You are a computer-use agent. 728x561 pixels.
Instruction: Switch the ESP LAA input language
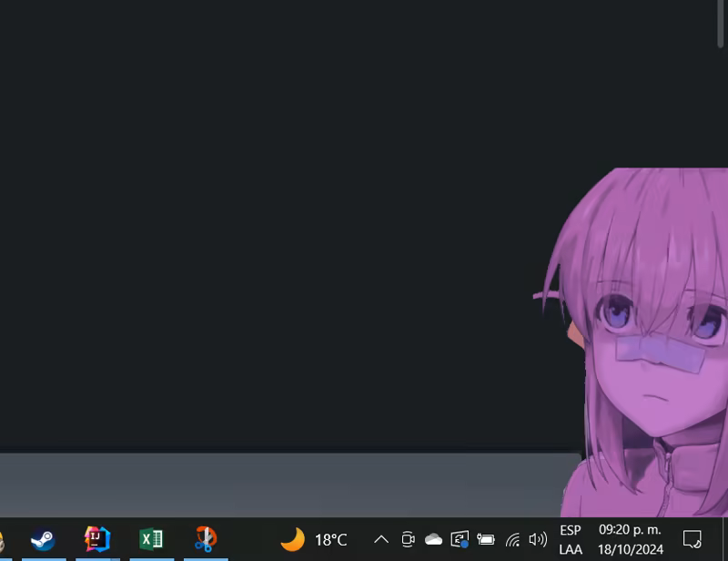571,540
